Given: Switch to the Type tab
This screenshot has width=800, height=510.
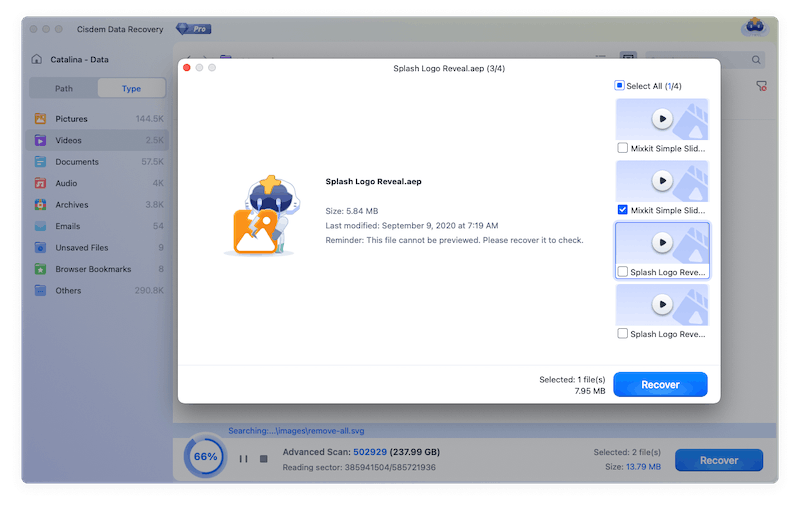Looking at the screenshot, I should pos(132,88).
